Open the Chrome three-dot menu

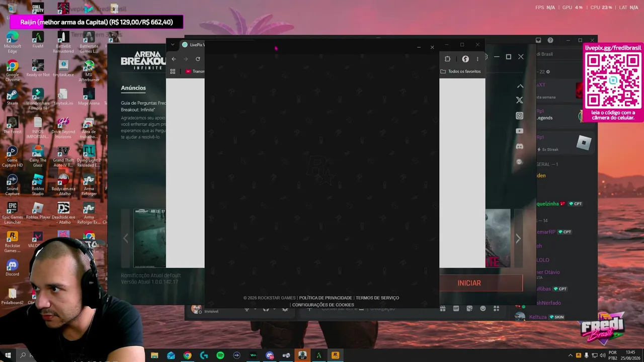coord(477,59)
